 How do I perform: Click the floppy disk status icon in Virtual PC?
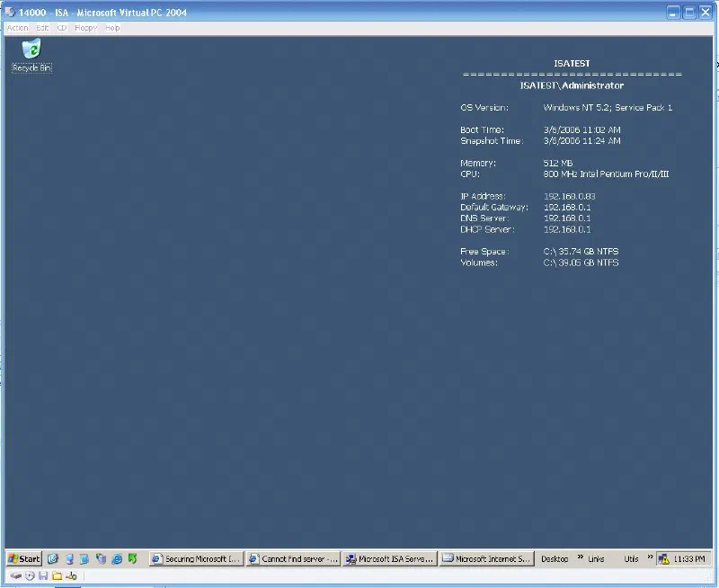(x=43, y=575)
